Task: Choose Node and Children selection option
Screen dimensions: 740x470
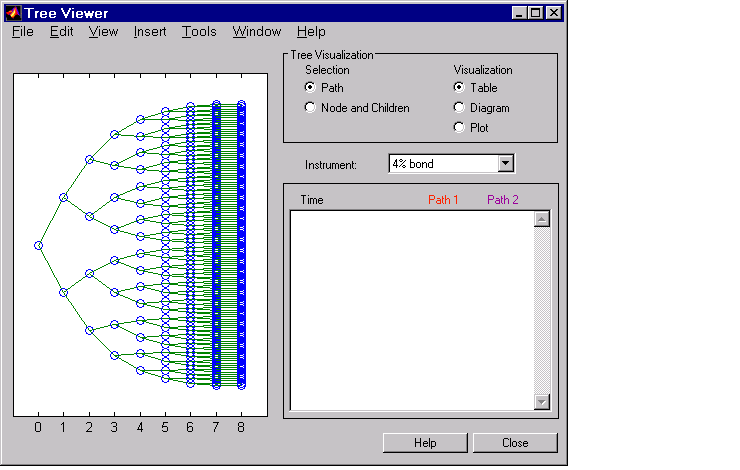Action: (x=311, y=108)
